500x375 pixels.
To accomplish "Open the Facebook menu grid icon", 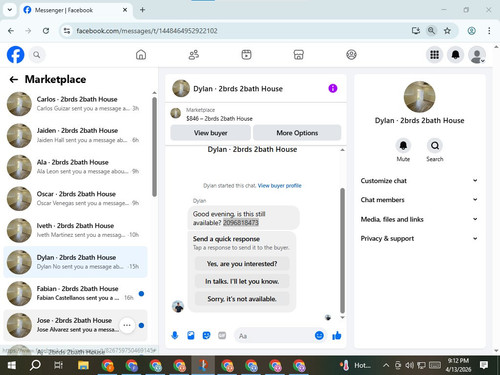I will pyautogui.click(x=434, y=55).
